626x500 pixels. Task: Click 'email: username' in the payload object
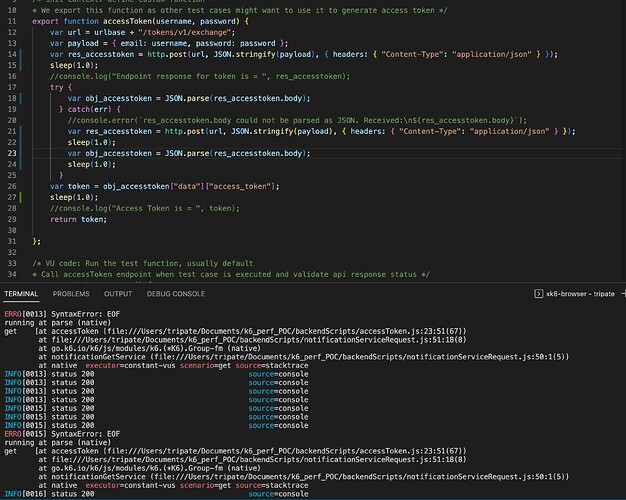(x=154, y=43)
